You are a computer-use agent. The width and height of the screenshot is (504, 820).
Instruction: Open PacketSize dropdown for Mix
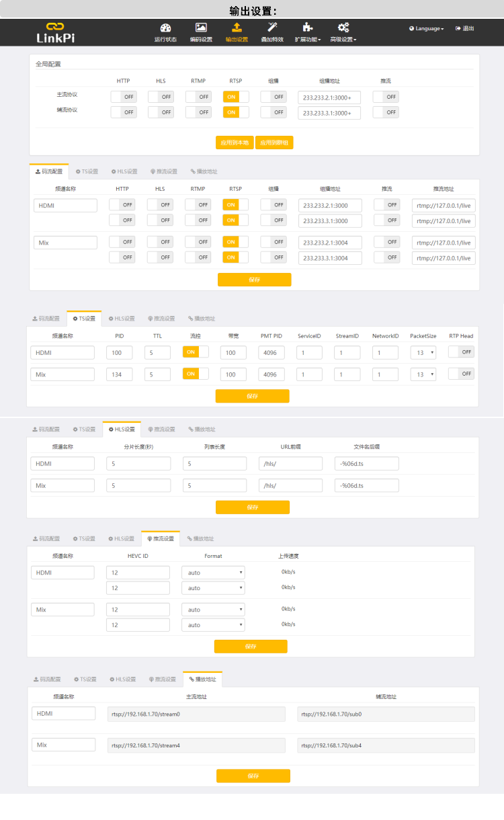pyautogui.click(x=423, y=374)
